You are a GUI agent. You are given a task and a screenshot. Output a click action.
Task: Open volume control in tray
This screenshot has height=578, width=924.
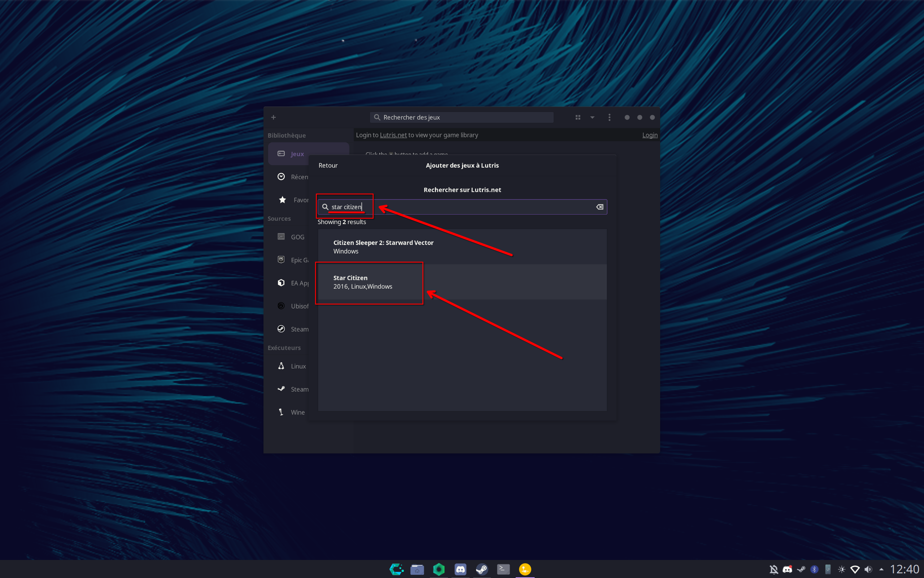(x=868, y=570)
